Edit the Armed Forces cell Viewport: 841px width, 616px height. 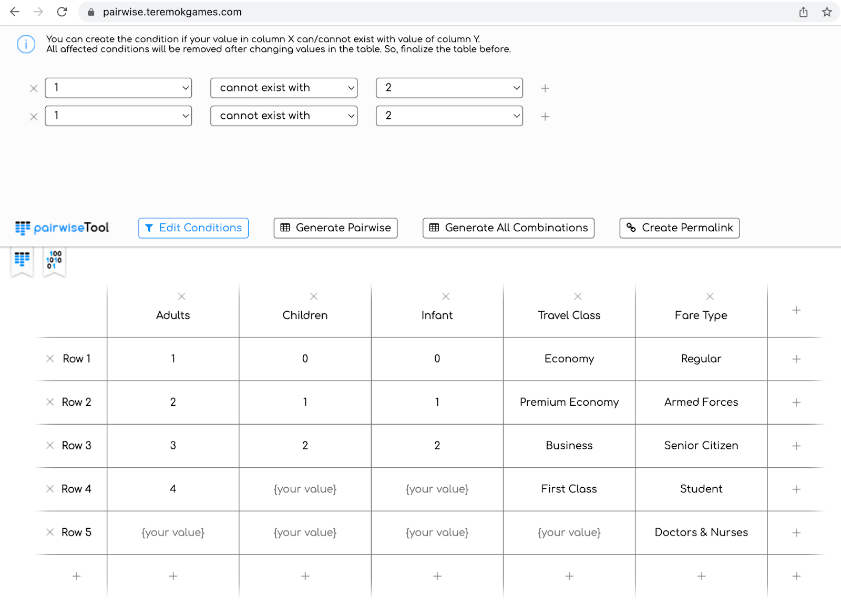point(701,403)
